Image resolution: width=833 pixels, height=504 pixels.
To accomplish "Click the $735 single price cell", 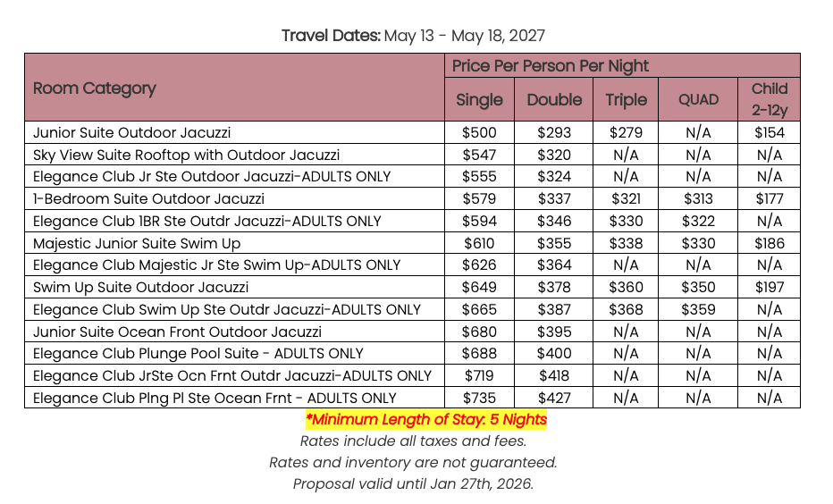I will [479, 398].
